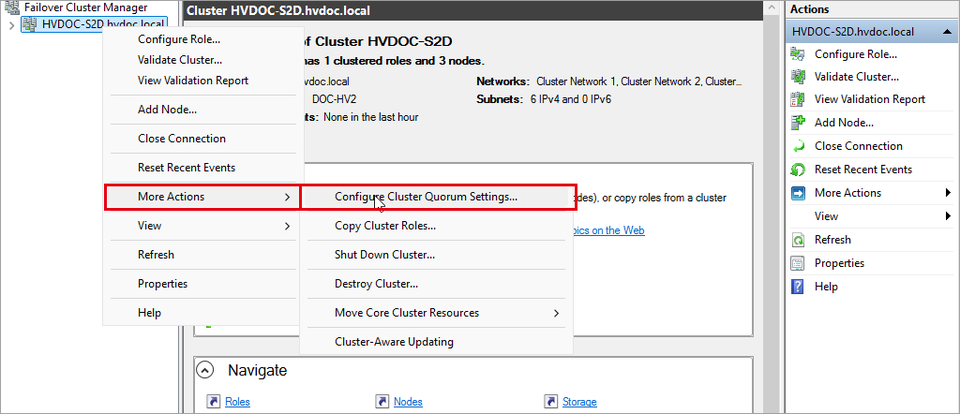Viewport: 960px width, 414px height.
Task: Click Properties text in Actions pane
Action: coord(839,263)
